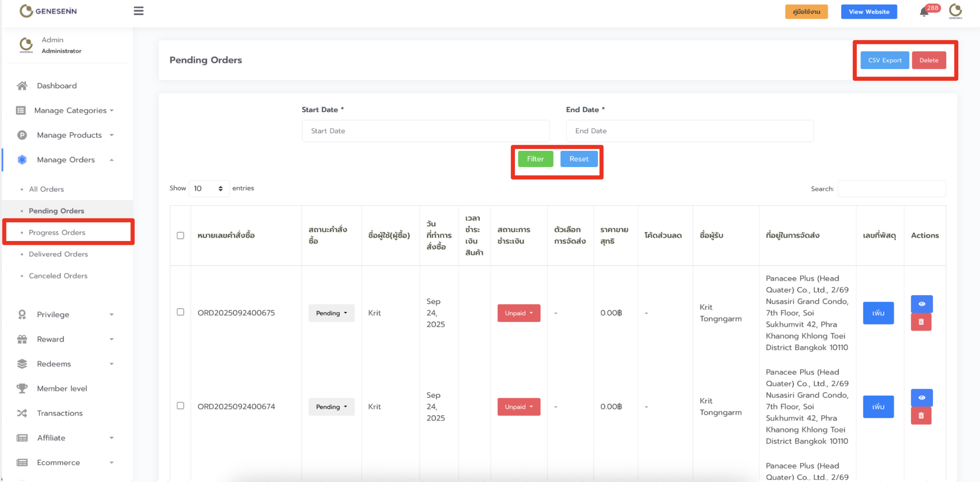This screenshot has width=980, height=482.
Task: Click the blue Reset button
Action: click(579, 159)
